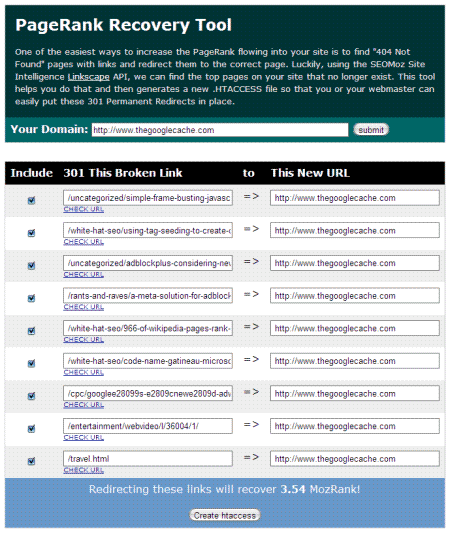Click CHECK URL under adblockplus-considering link
Screen dimensions: 450x534
84,274
